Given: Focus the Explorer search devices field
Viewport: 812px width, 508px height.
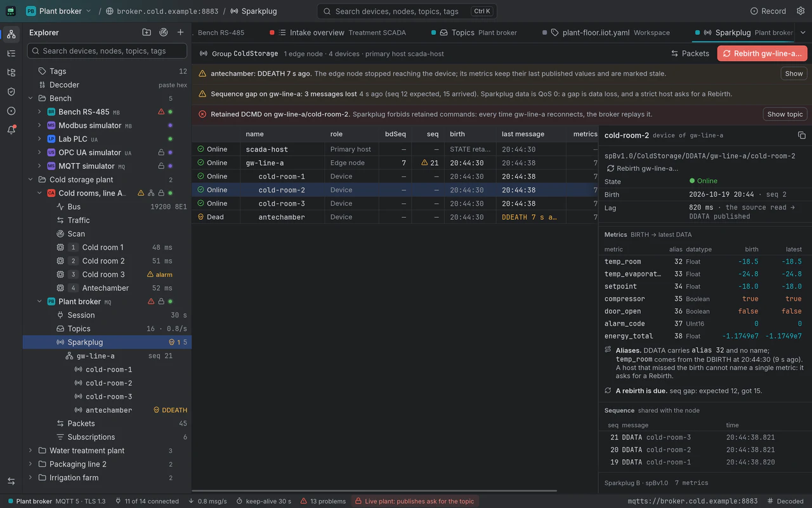Looking at the screenshot, I should (x=107, y=51).
